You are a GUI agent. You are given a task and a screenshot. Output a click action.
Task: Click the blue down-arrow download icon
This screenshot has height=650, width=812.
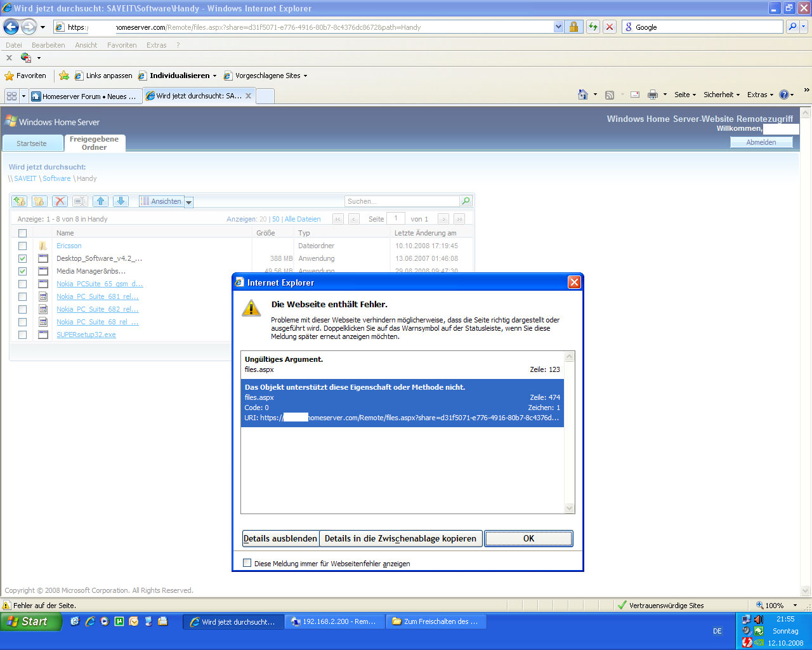pyautogui.click(x=121, y=201)
